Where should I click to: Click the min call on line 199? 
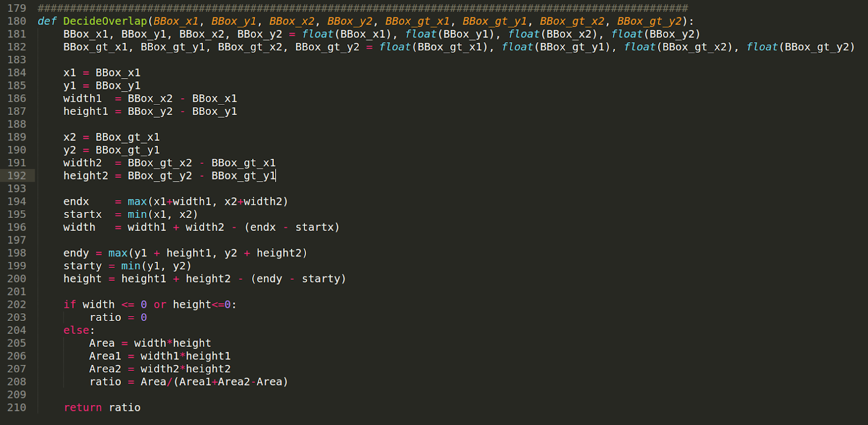click(131, 266)
